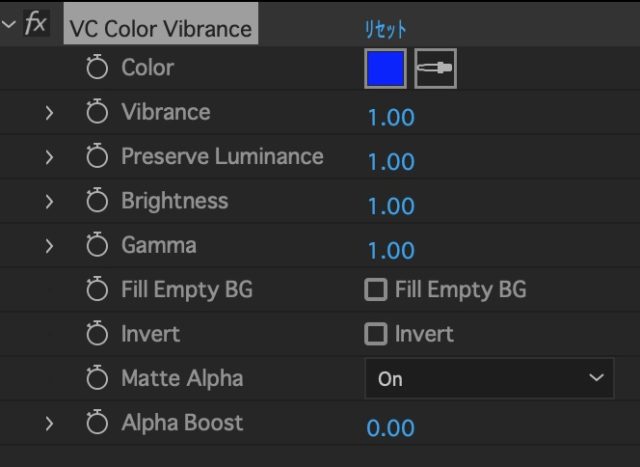Click the blue リセット reset link
This screenshot has height=467, width=640.
[385, 29]
